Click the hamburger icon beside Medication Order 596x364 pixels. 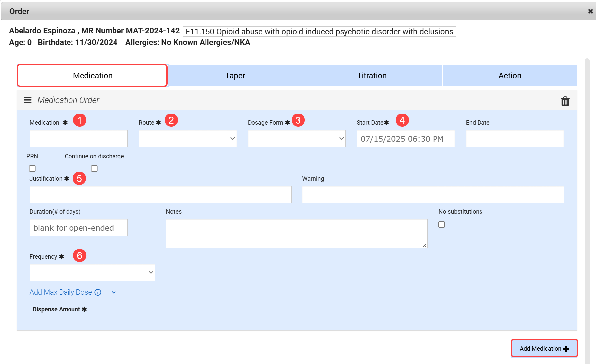pyautogui.click(x=28, y=100)
